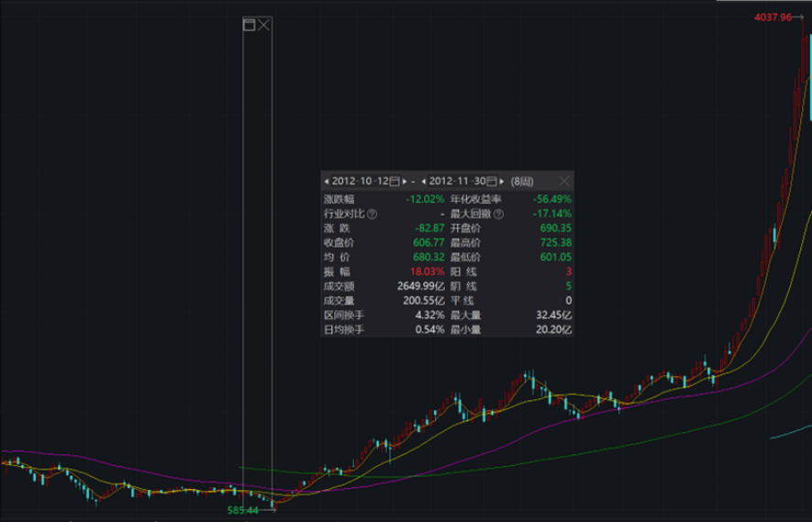Click help icon next to 行业对比

[x=373, y=214]
